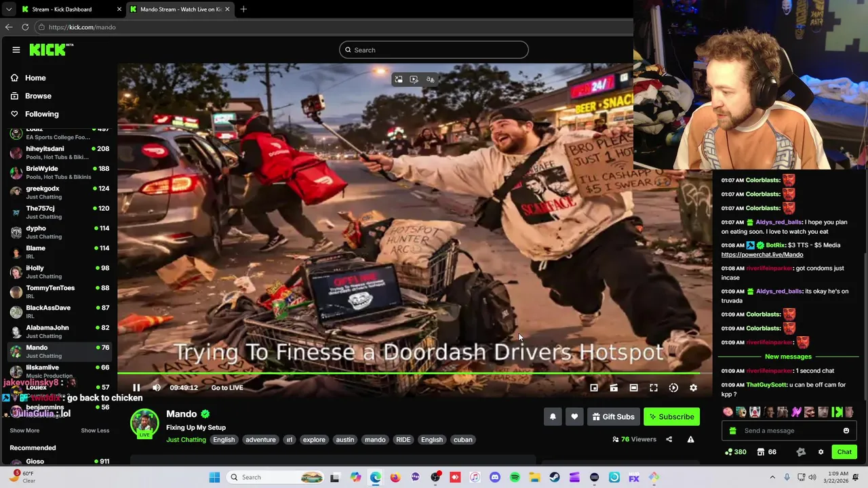The image size is (868, 488).
Task: Click the clip creation icon in player
Action: (x=614, y=388)
